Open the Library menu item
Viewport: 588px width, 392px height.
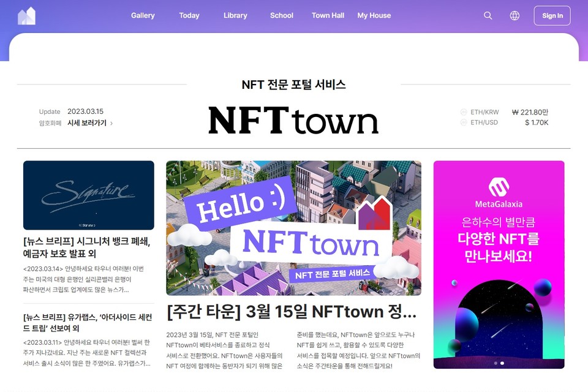235,15
